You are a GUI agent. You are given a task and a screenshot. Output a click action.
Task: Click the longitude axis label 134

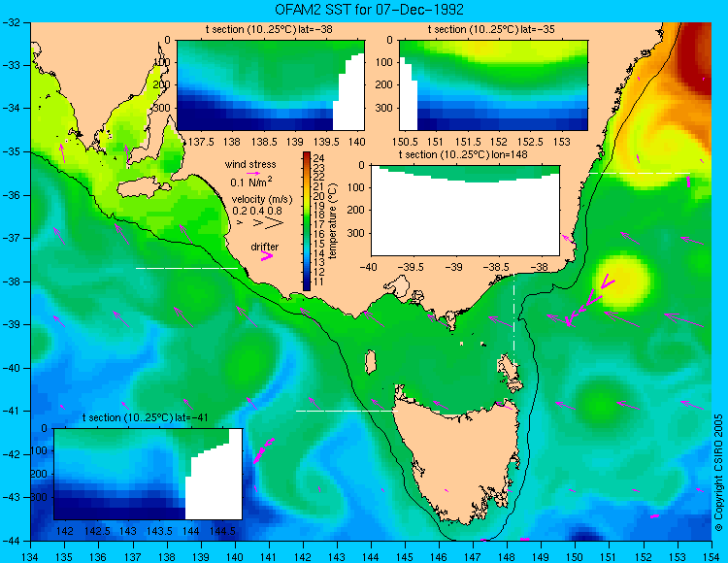[30, 557]
